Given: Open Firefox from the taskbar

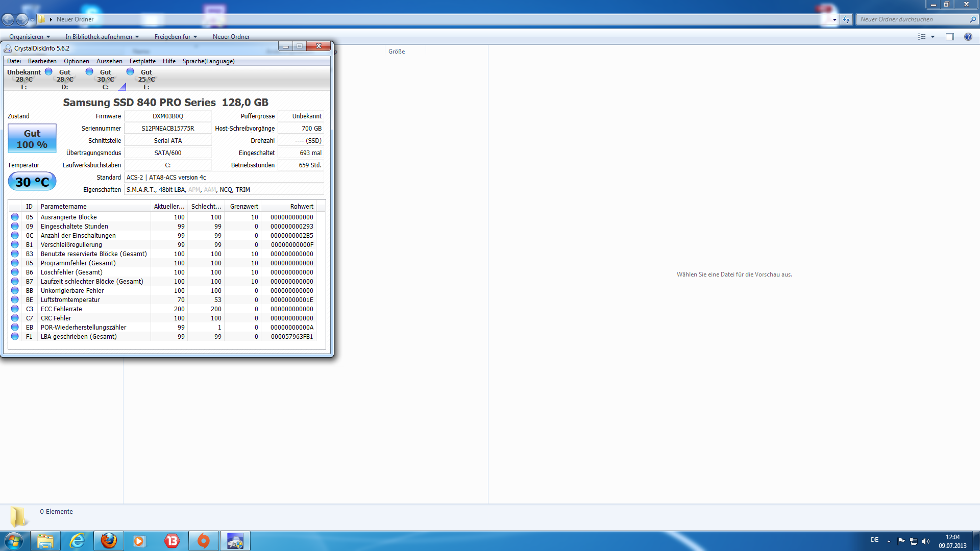Looking at the screenshot, I should pyautogui.click(x=109, y=541).
